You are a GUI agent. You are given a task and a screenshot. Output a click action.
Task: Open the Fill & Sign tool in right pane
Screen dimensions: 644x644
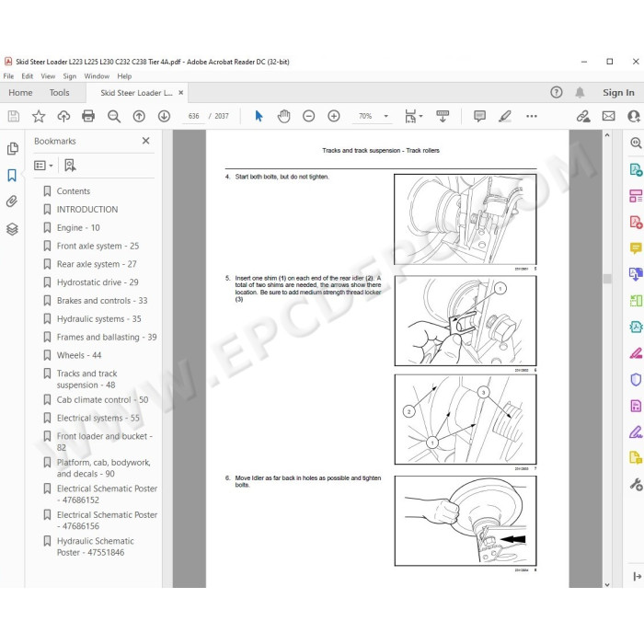[636, 432]
